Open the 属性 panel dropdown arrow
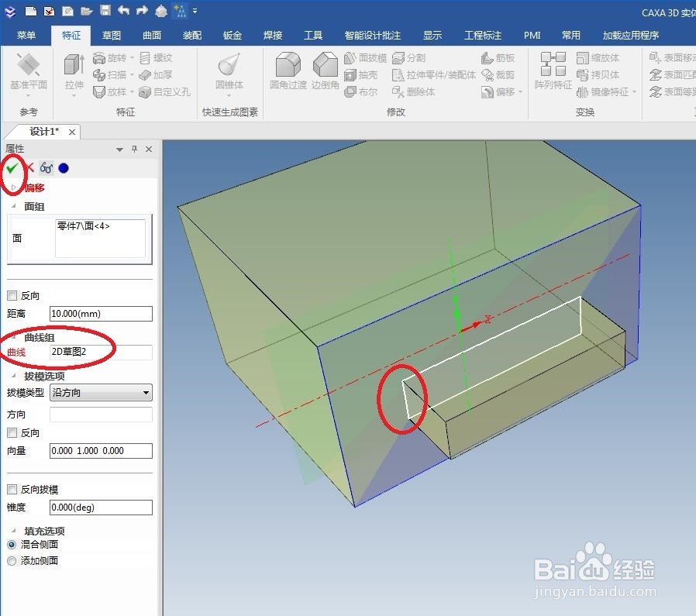 [x=119, y=150]
